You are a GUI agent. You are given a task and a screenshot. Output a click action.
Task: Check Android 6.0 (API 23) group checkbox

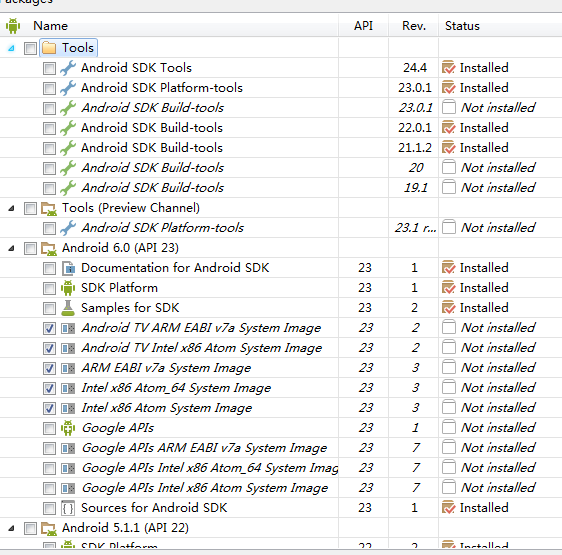tap(30, 248)
